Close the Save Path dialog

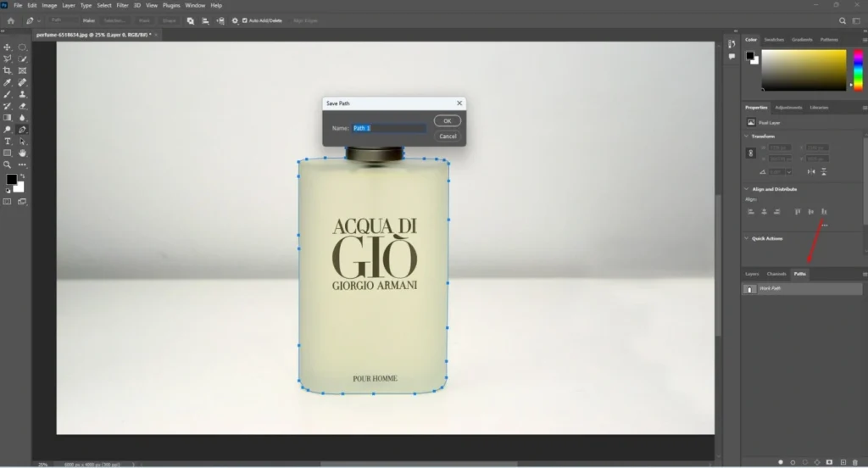459,103
